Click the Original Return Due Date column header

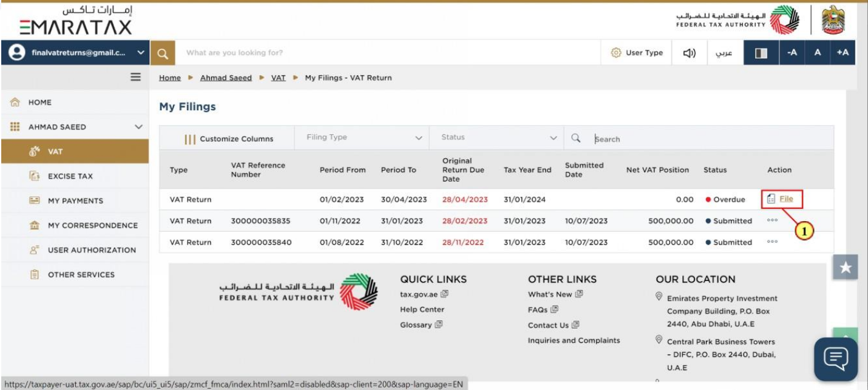tap(463, 170)
